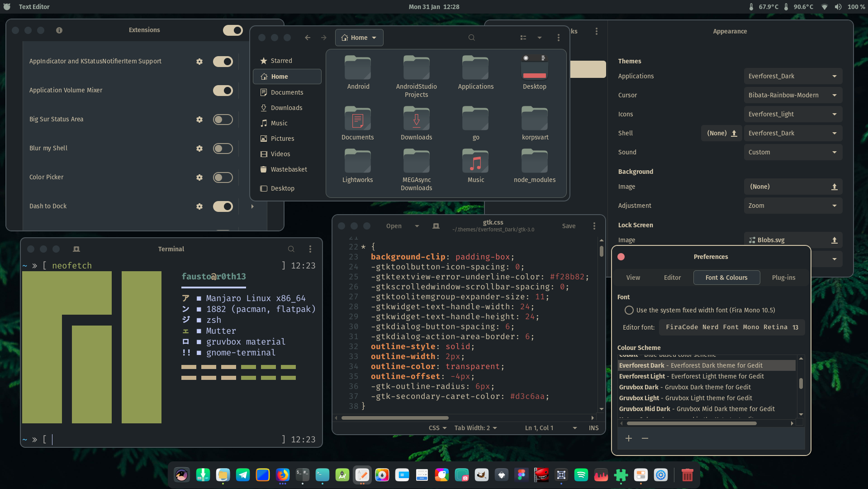Open the Trash from the dock

tap(687, 475)
